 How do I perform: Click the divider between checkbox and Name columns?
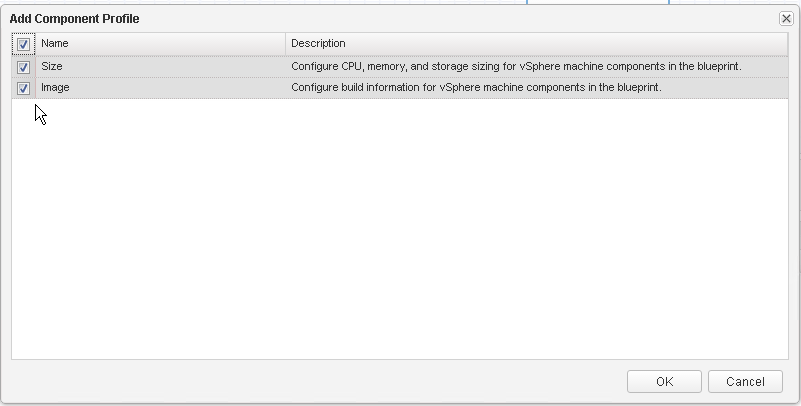click(x=36, y=44)
